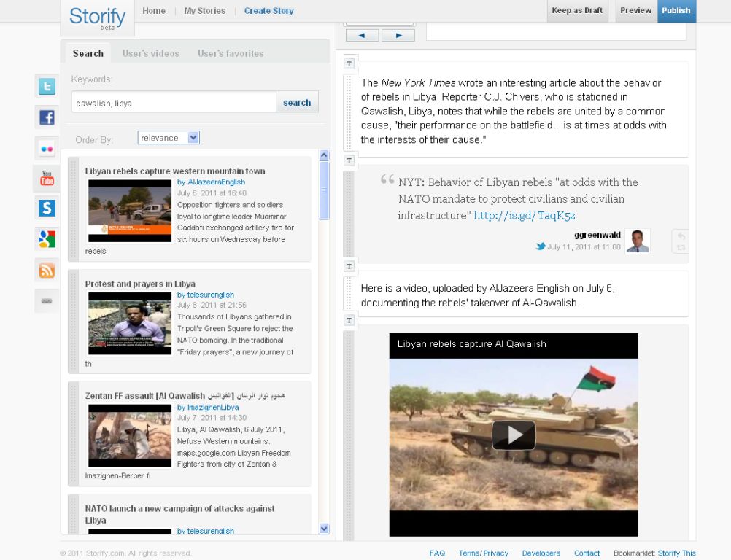Open the FAQ footer link
Image resolution: width=731 pixels, height=560 pixels.
click(x=437, y=553)
